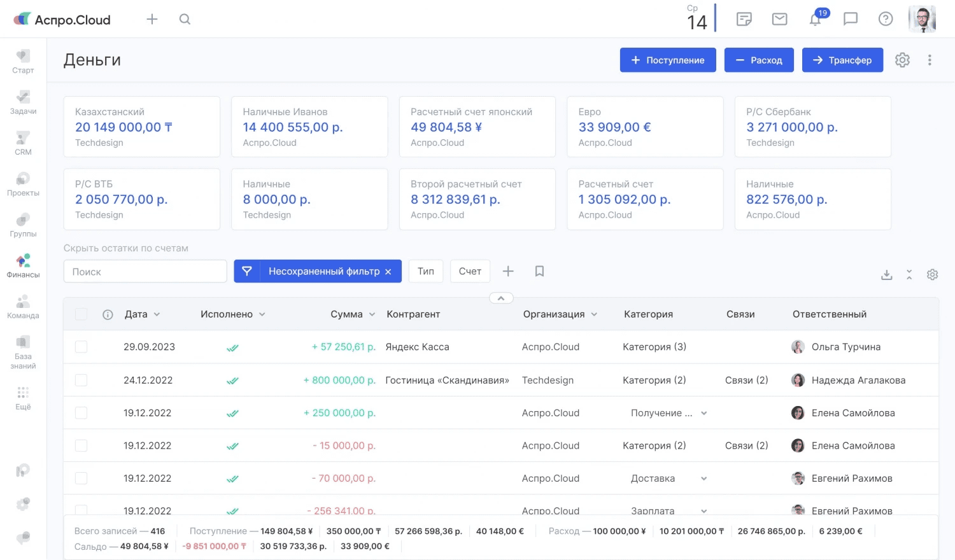Open the mail envelope icon
The width and height of the screenshot is (955, 560).
click(779, 19)
